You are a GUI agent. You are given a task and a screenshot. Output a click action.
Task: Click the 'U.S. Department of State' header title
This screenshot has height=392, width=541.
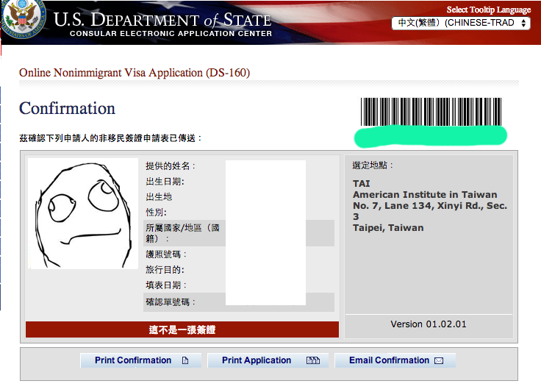coord(162,20)
